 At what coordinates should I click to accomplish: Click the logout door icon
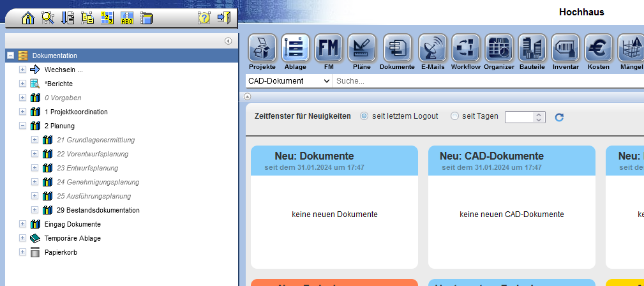[x=223, y=18]
